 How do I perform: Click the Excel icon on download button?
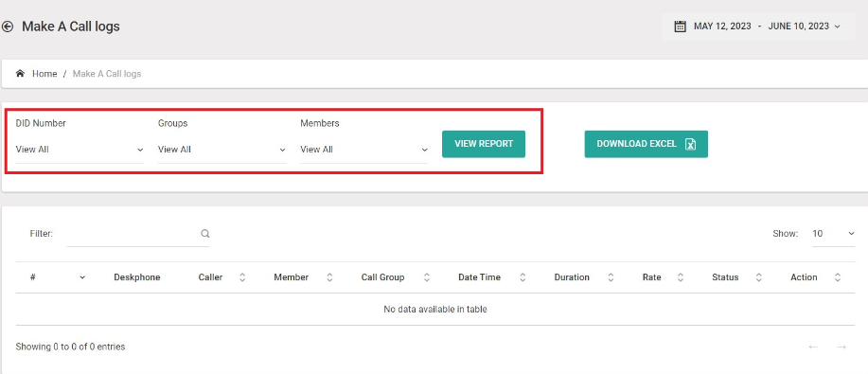pyautogui.click(x=690, y=144)
